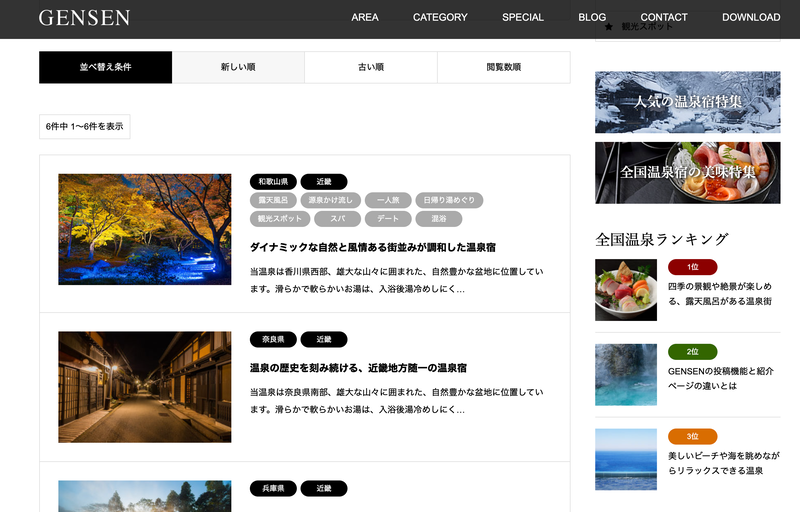Open the waterfall ranking thumbnail
This screenshot has width=800, height=512.
[626, 375]
